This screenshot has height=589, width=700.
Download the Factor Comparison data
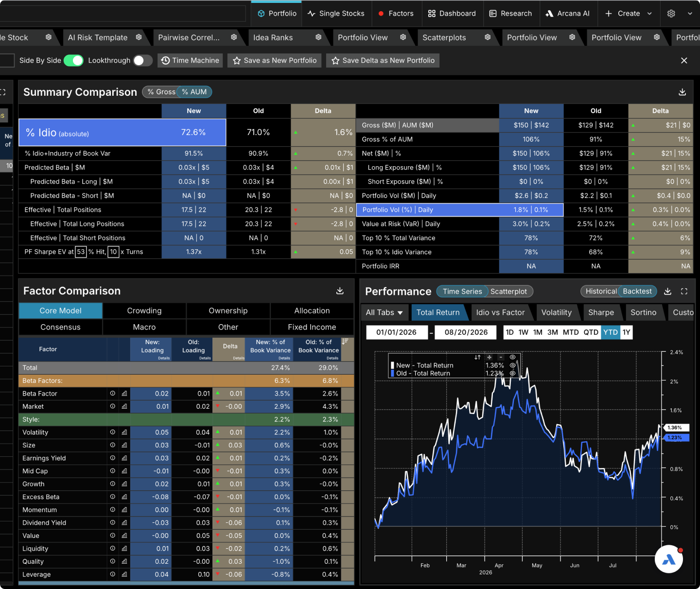(x=340, y=291)
